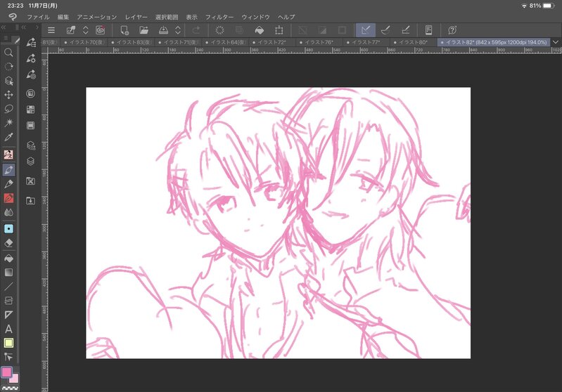Select the highlighted Pen tool
Viewport: 562px width, 392px height.
click(8, 170)
